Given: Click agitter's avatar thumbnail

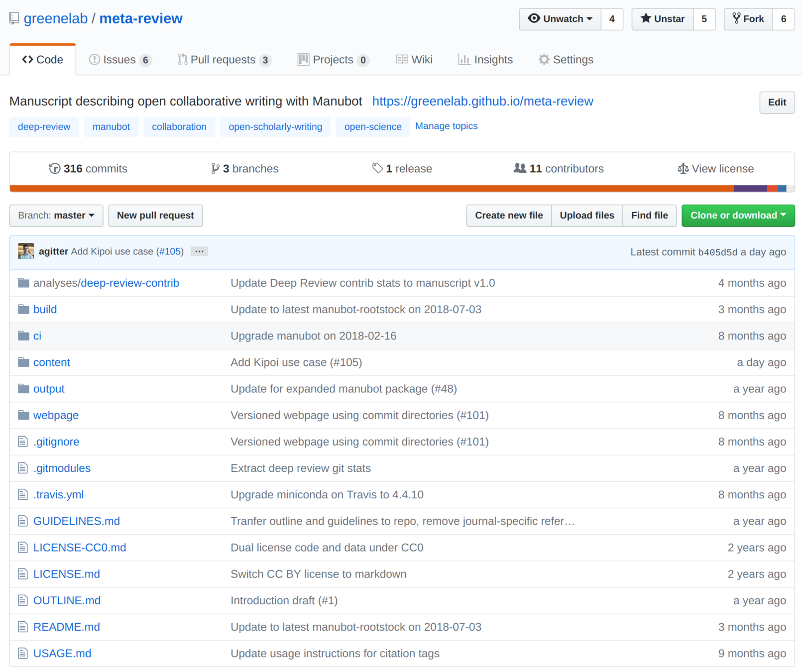Looking at the screenshot, I should click(26, 251).
